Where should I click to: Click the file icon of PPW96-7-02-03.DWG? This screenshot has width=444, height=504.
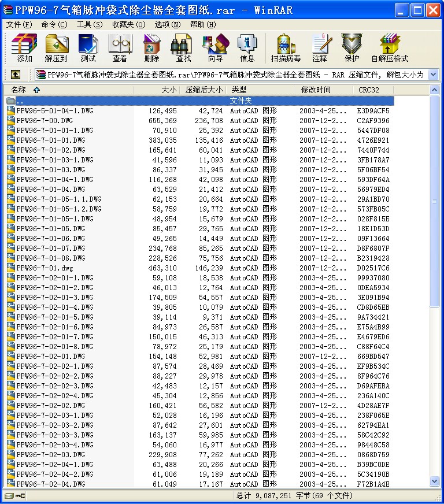(x=11, y=454)
